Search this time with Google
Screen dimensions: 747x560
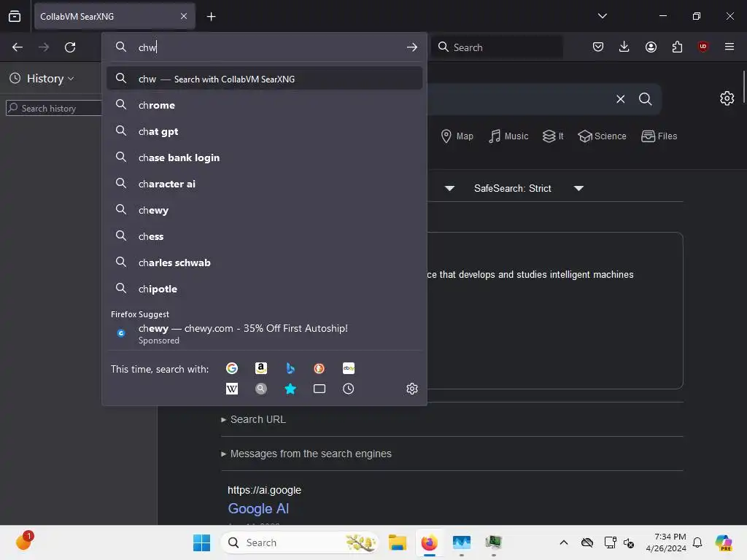pyautogui.click(x=232, y=368)
